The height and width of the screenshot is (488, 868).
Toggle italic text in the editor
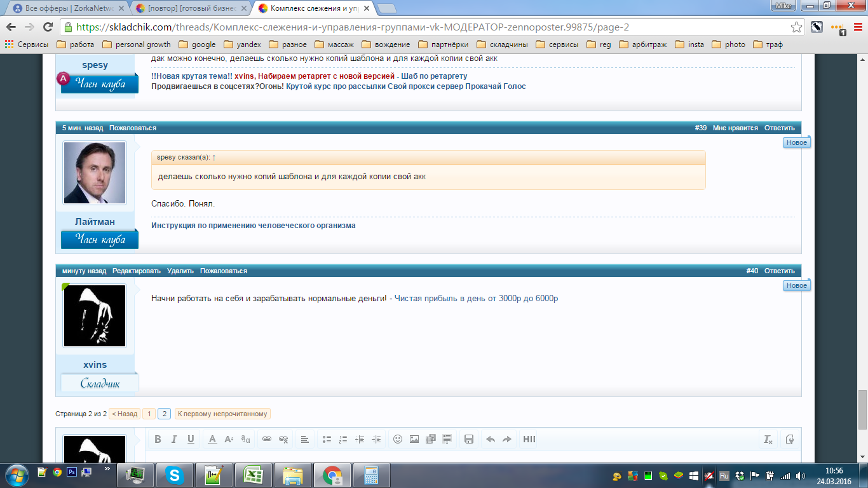[174, 439]
